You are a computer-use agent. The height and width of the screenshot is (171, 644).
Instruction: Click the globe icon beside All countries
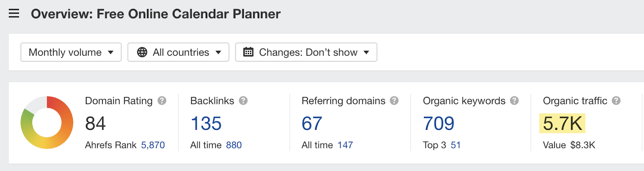142,52
